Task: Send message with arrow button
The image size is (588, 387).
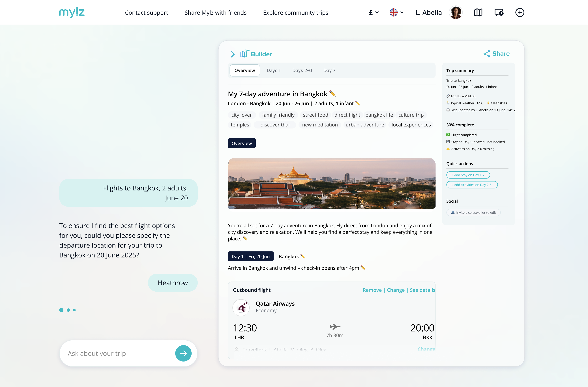Action: tap(183, 353)
